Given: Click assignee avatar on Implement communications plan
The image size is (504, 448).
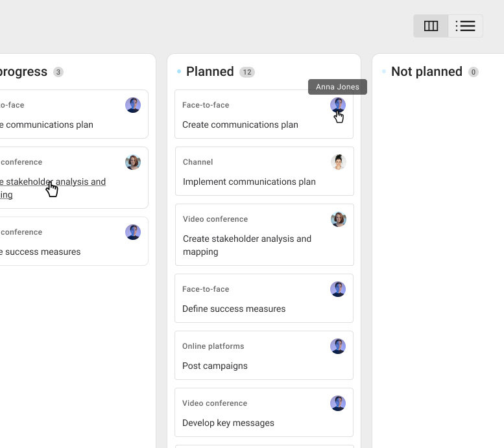Looking at the screenshot, I should [x=338, y=162].
